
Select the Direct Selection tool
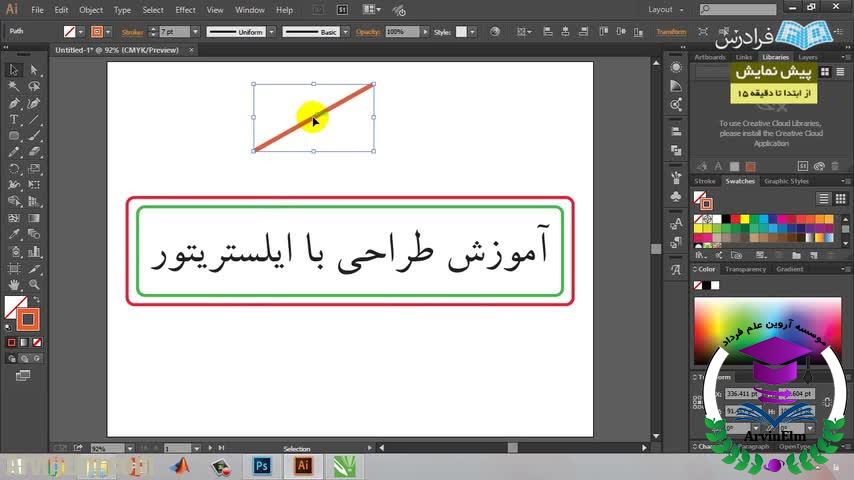[34, 70]
